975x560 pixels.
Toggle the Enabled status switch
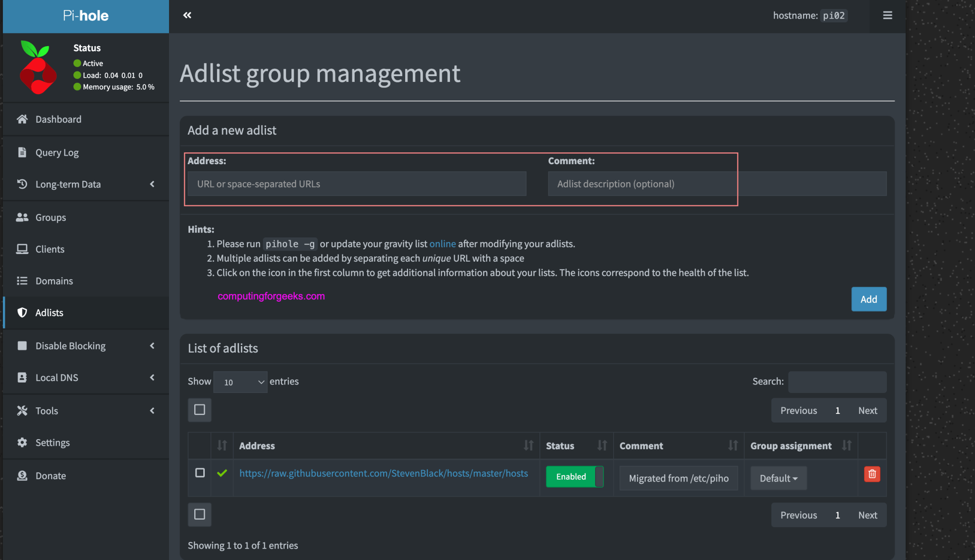[x=575, y=477]
